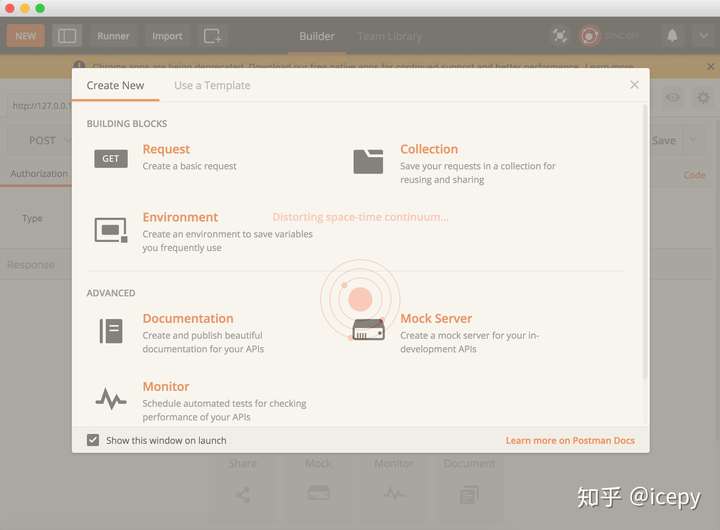Open new window icon beside Import

pyautogui.click(x=212, y=36)
